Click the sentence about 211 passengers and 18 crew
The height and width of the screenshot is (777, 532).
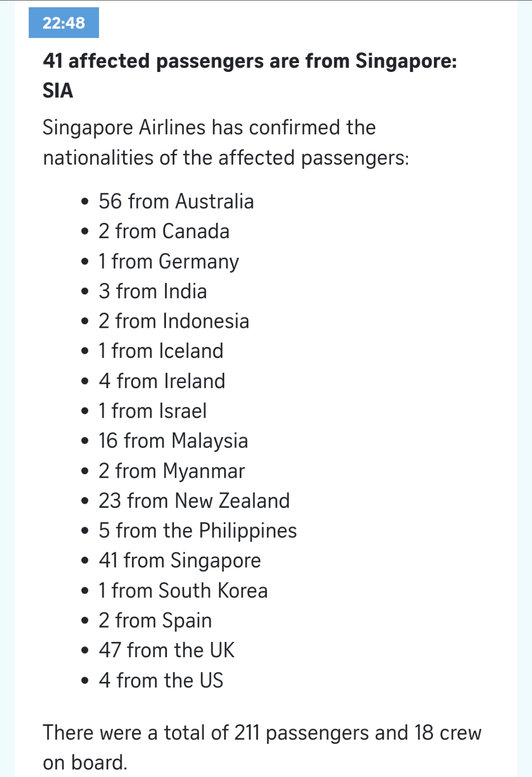[262, 747]
